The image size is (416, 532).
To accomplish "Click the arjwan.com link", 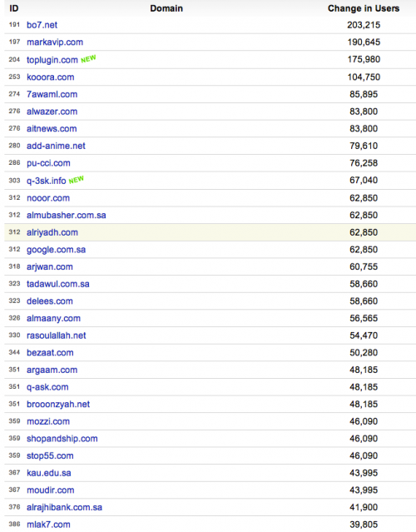I will point(50,267).
